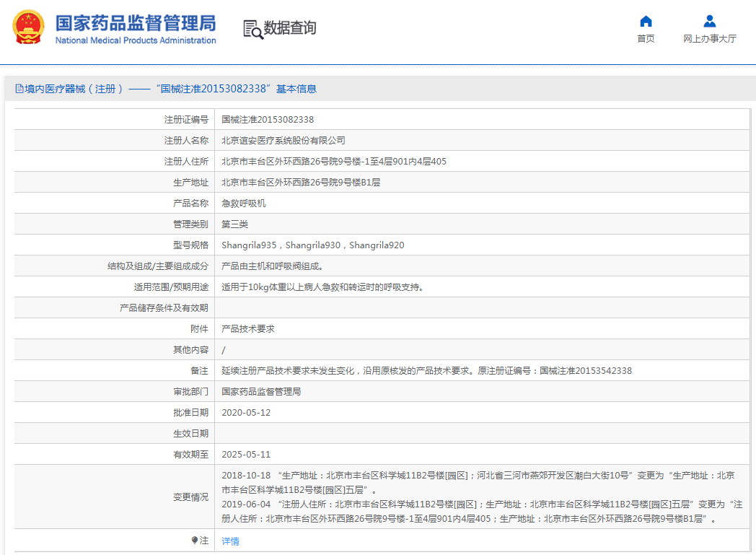756x555 pixels.
Task: Click the Shangrila935 model specification text
Action: (x=249, y=245)
